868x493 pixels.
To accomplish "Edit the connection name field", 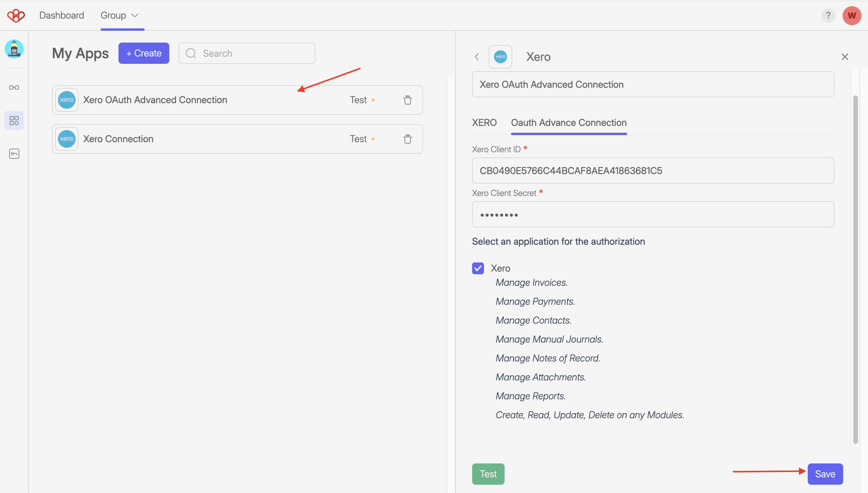I will [x=653, y=84].
